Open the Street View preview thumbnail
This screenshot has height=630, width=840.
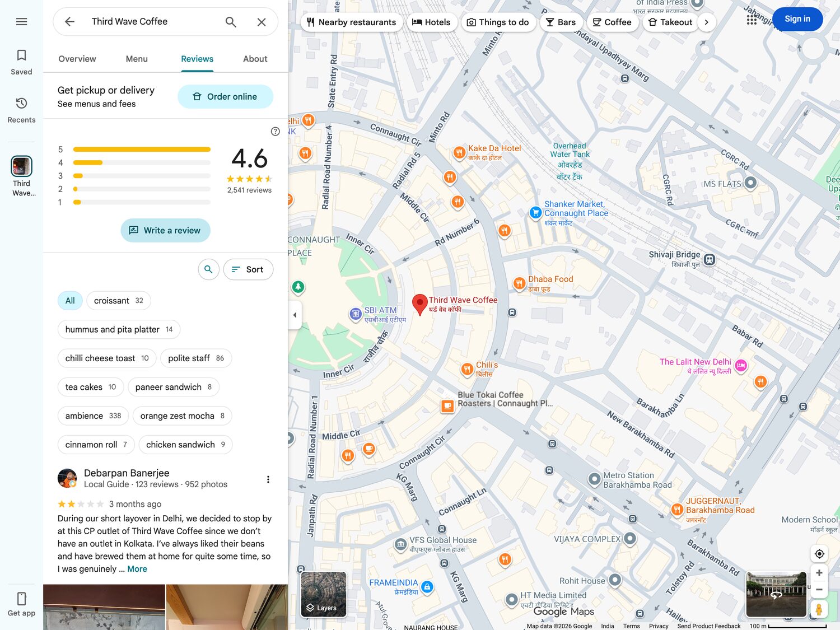pos(776,594)
